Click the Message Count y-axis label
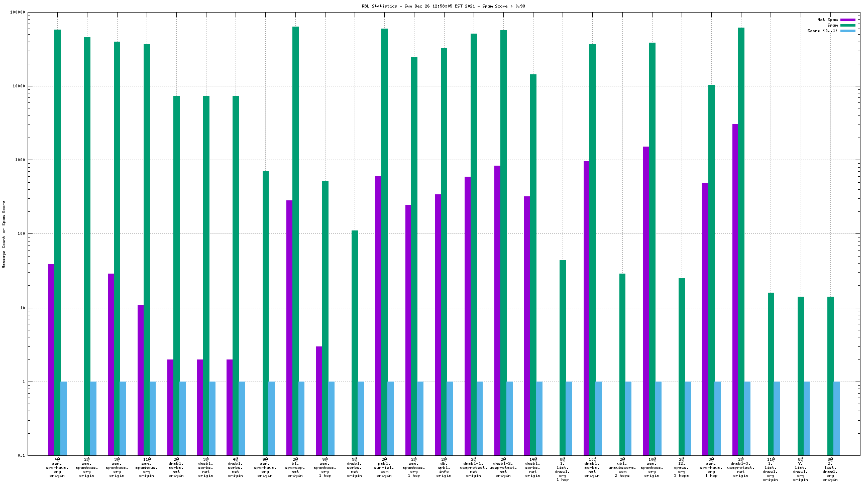 click(4, 234)
